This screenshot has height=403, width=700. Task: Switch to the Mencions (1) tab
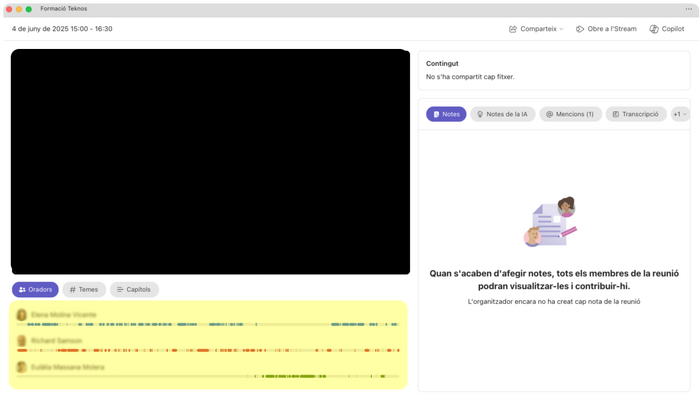[x=571, y=114]
